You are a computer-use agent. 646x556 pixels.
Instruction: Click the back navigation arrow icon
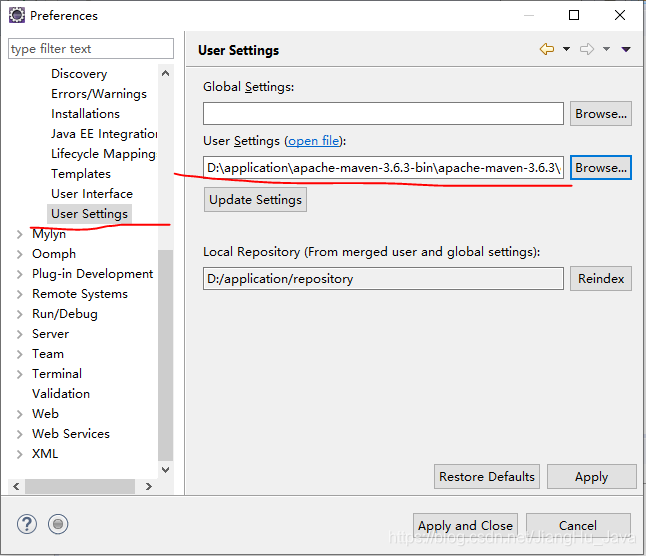click(x=547, y=49)
